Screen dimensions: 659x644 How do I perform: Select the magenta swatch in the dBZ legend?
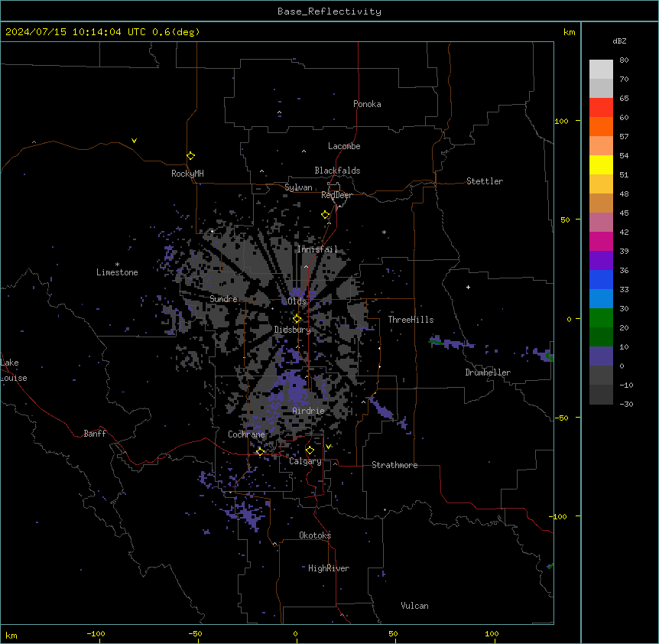point(601,241)
